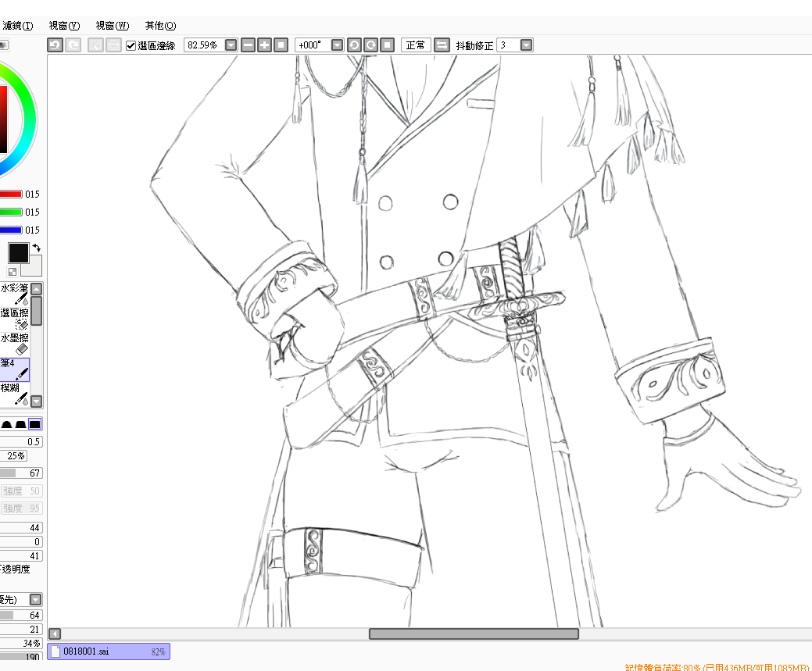Select the flat square brush tip shape

[x=34, y=424]
